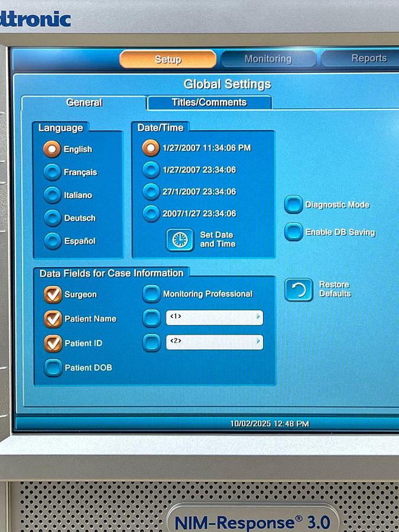Uncheck the Patient Name data field
Screen dimensions: 399x532
coord(53,319)
